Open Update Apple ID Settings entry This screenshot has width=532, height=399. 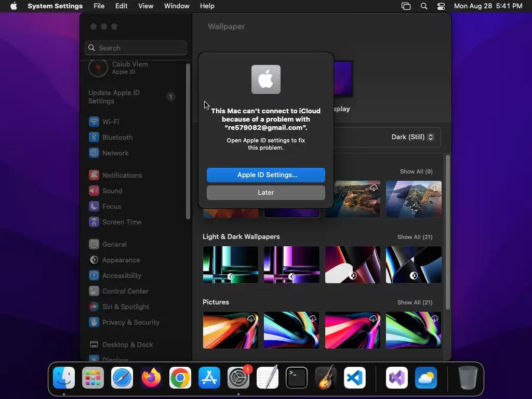131,97
